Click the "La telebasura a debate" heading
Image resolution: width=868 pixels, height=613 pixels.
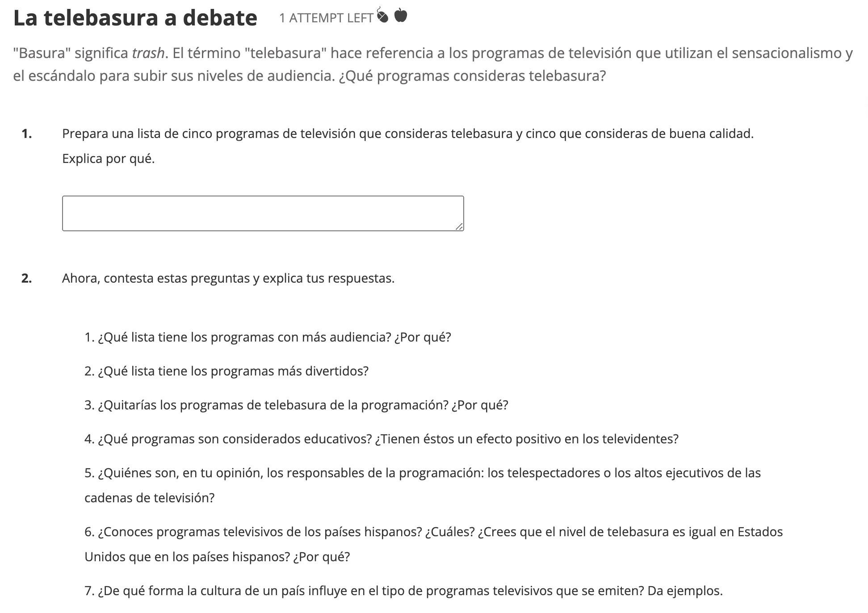point(135,18)
